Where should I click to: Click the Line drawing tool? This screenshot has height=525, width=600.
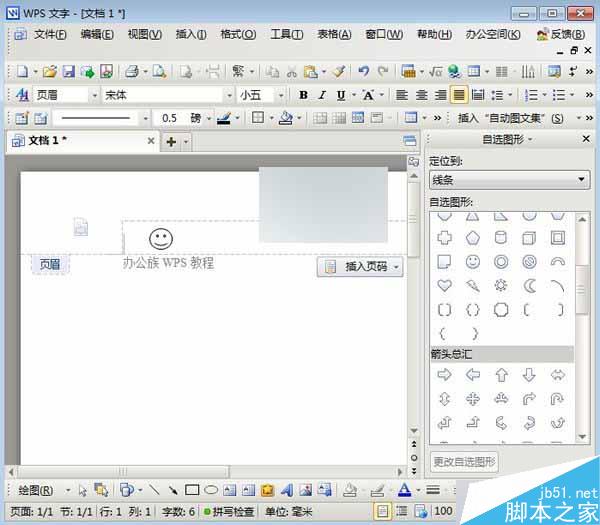coord(154,490)
